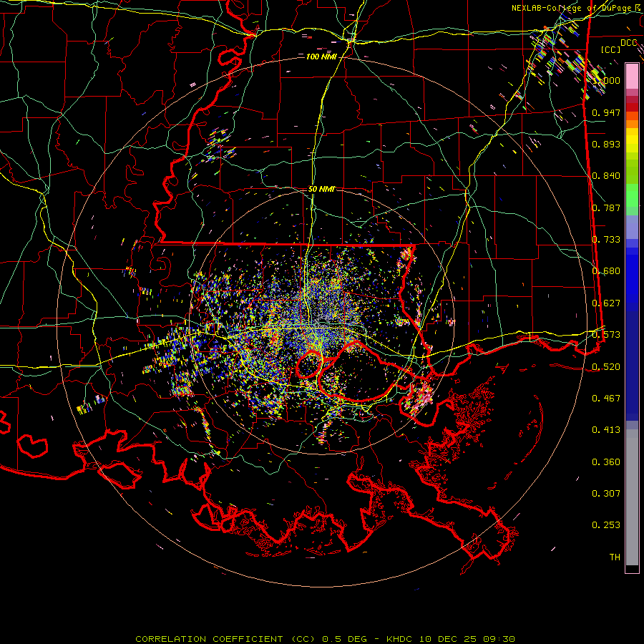Viewport: 644px width, 644px height.
Task: Click the 0.520 legend value
Action: coord(606,367)
